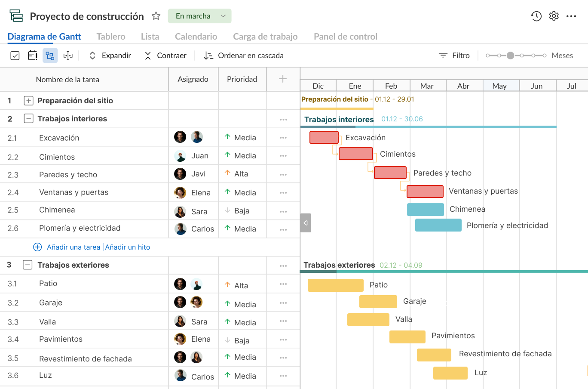588x389 pixels.
Task: Toggle the checkbox icon in toolbar
Action: click(x=15, y=56)
